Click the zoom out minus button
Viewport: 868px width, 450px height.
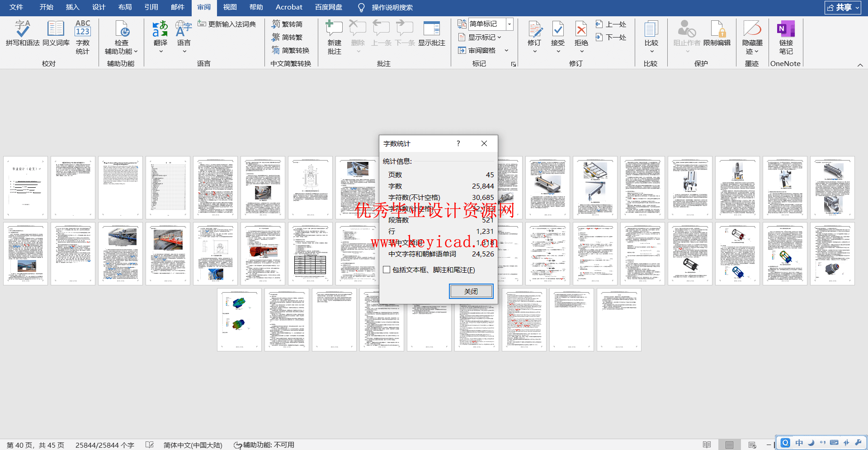pos(769,445)
